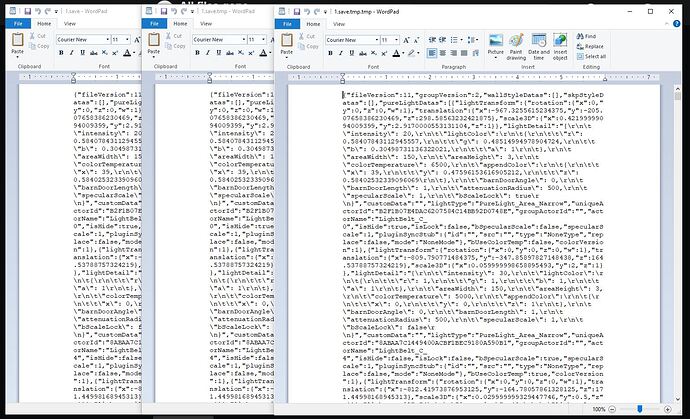Align text left in Paragraph group

coord(433,53)
